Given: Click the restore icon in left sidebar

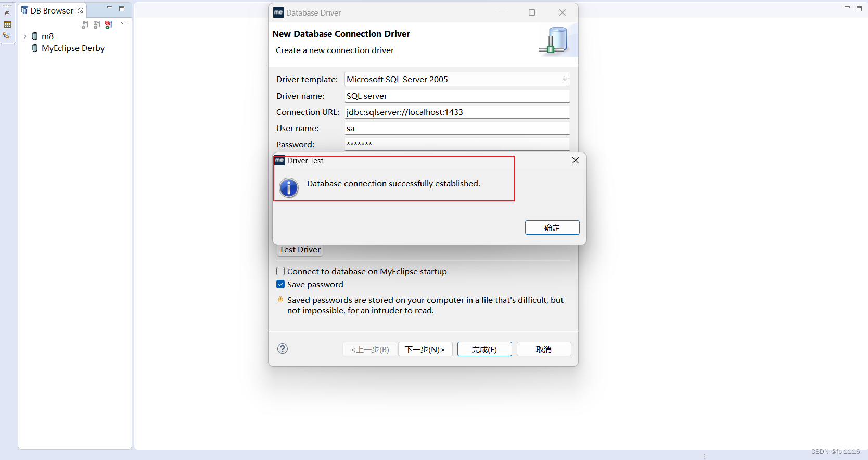Looking at the screenshot, I should [7, 13].
